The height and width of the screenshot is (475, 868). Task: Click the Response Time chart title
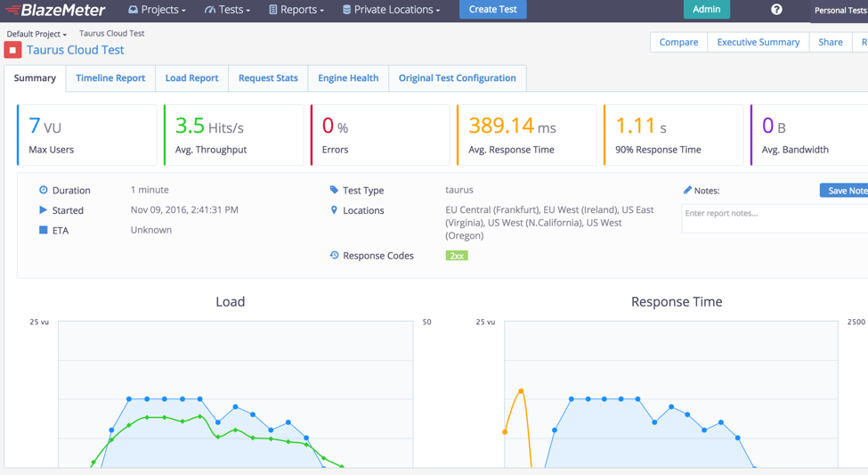tap(677, 301)
